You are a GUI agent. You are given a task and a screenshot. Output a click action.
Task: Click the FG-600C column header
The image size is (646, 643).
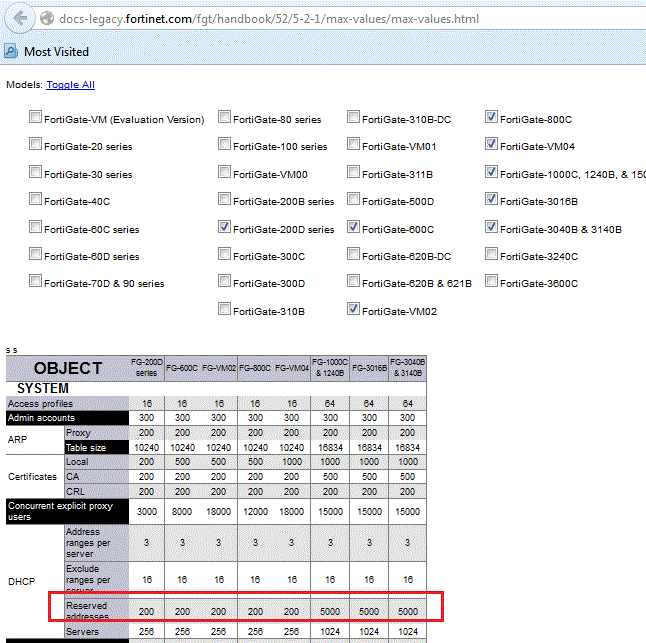pyautogui.click(x=182, y=368)
